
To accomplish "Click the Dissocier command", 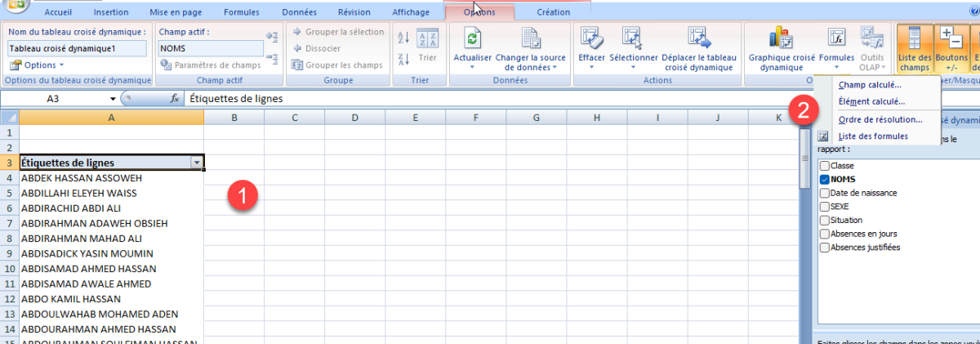I will pos(315,48).
